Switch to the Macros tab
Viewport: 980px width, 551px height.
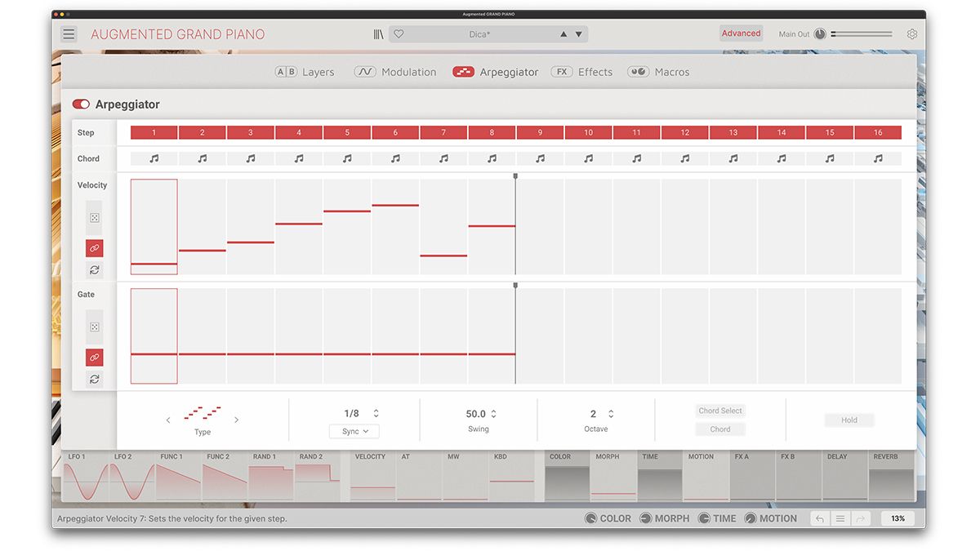[658, 72]
